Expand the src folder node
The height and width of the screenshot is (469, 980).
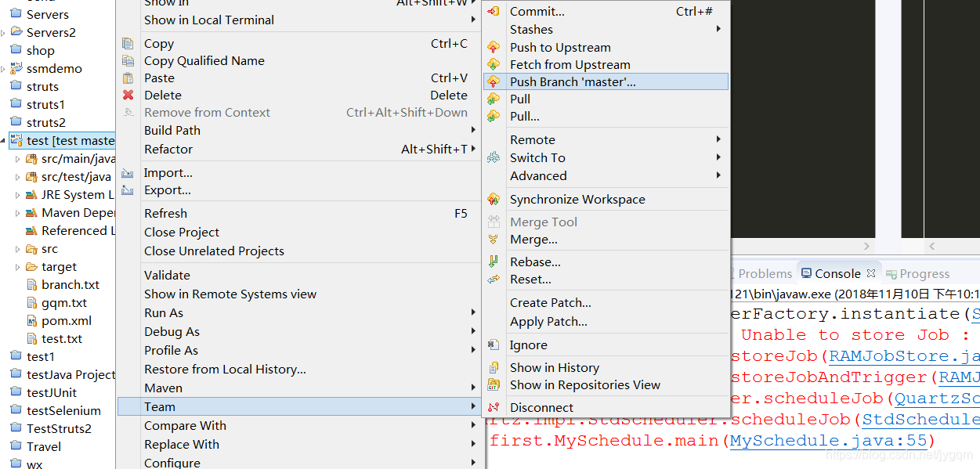(x=18, y=248)
